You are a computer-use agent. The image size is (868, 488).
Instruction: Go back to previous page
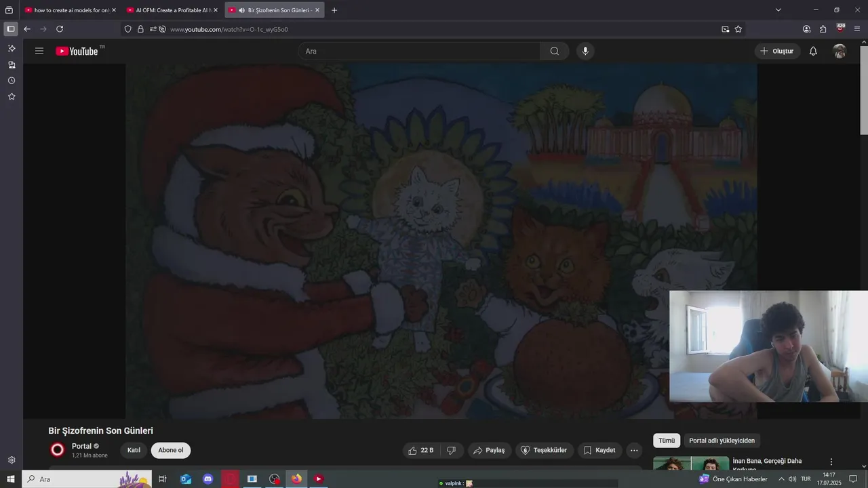(27, 29)
